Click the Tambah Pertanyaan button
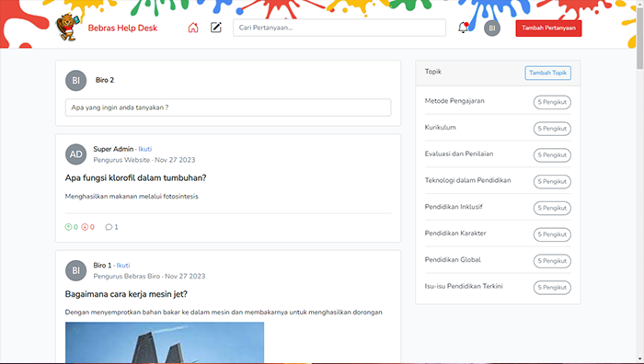 548,28
